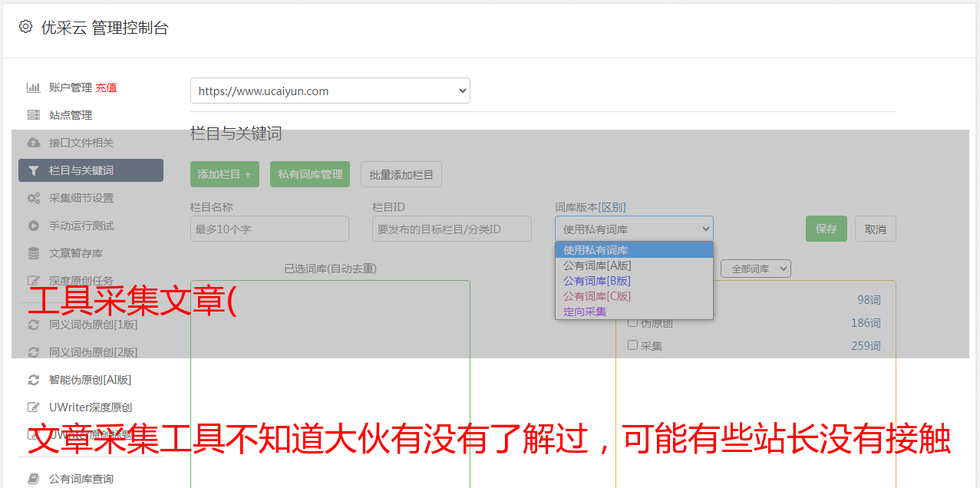Expand the 全部词库 filter dropdown

click(x=755, y=269)
